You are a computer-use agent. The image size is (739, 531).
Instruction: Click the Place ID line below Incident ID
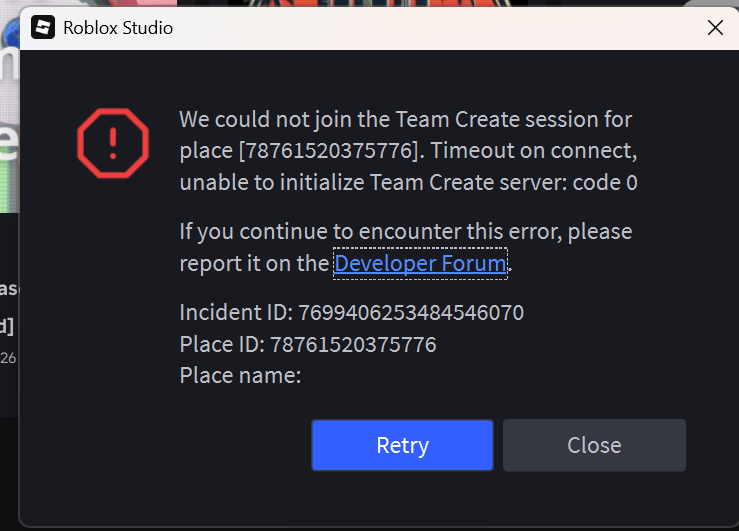[308, 345]
